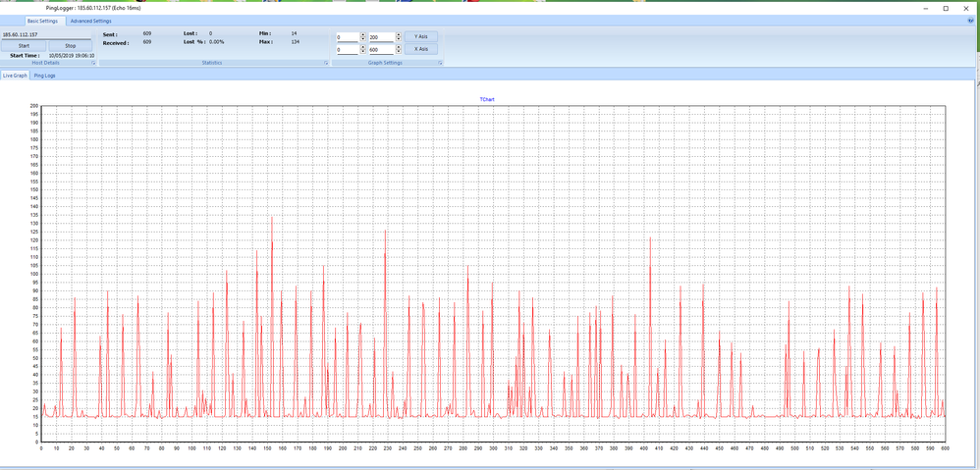Viewport: 980px width, 470px height.
Task: Increase Y axis minimum with up arrow
Action: pyautogui.click(x=362, y=34)
